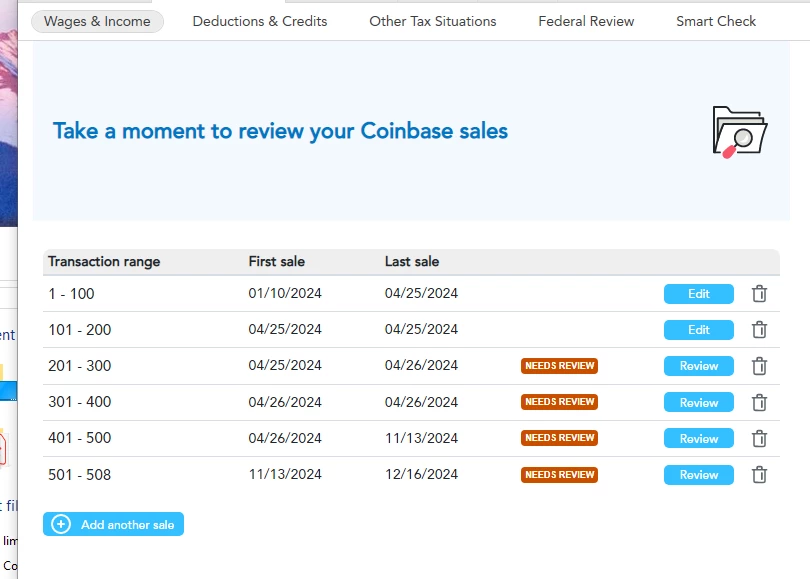The image size is (810, 579).
Task: Click last sale date 12/16/2024
Action: coord(421,474)
